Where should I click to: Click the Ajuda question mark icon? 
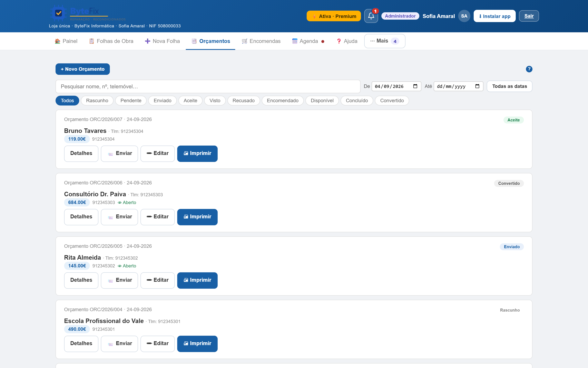[x=339, y=41]
